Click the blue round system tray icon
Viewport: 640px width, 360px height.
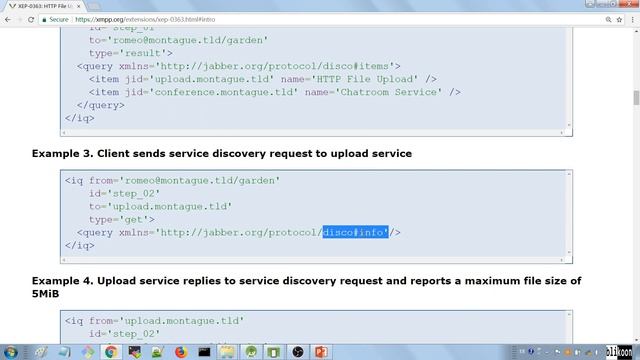point(531,351)
